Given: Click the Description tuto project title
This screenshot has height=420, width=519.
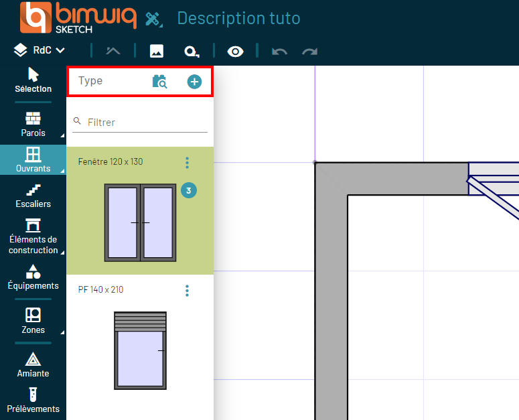Looking at the screenshot, I should point(238,18).
